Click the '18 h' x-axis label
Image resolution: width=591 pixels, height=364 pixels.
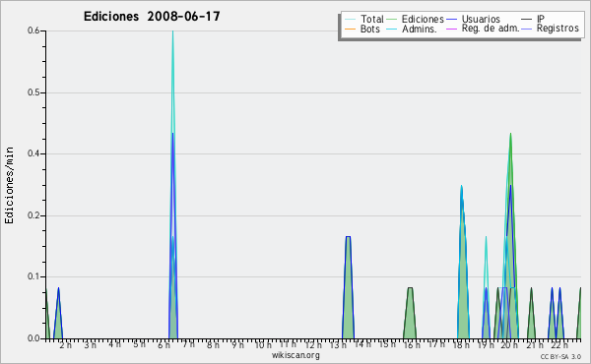tap(461, 345)
